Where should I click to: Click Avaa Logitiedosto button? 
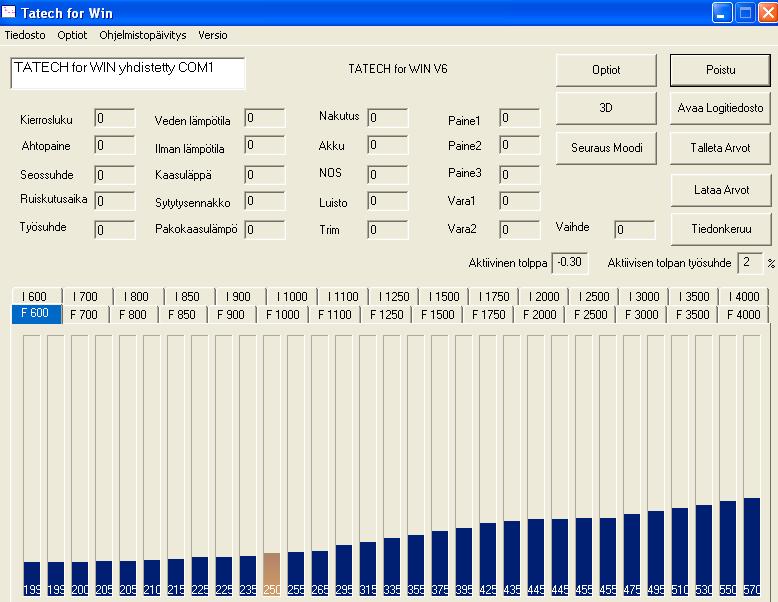click(720, 108)
